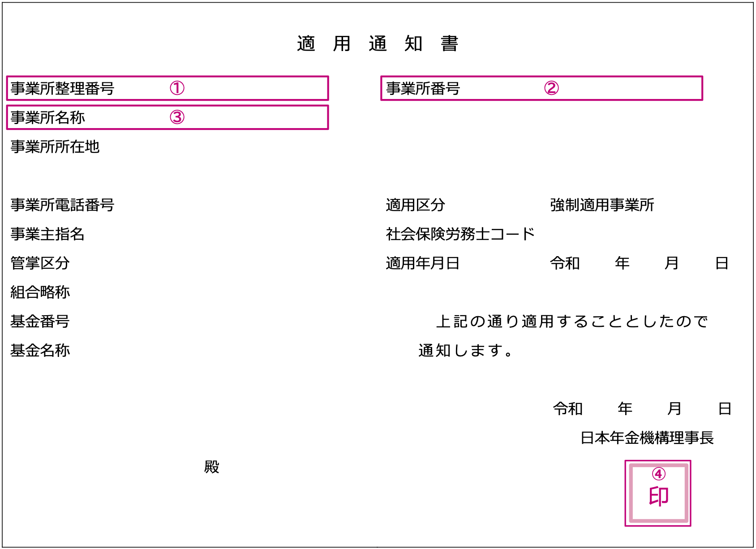756x549 pixels.
Task: Click the 事業所番号 field label
Action: click(x=423, y=88)
